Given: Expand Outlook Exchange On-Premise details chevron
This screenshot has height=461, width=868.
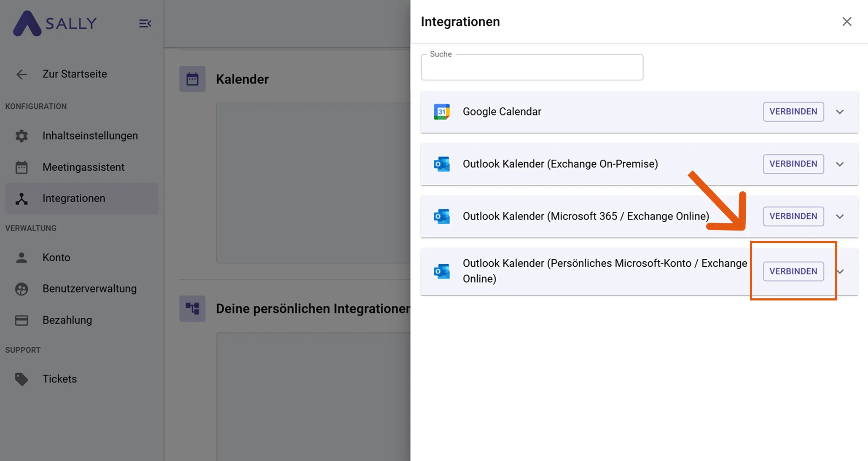Looking at the screenshot, I should 840,164.
